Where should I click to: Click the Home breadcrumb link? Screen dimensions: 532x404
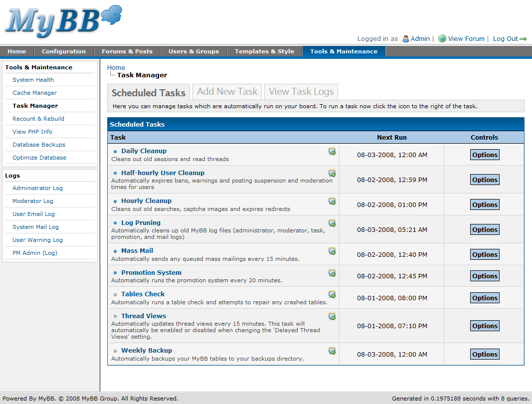tap(116, 67)
